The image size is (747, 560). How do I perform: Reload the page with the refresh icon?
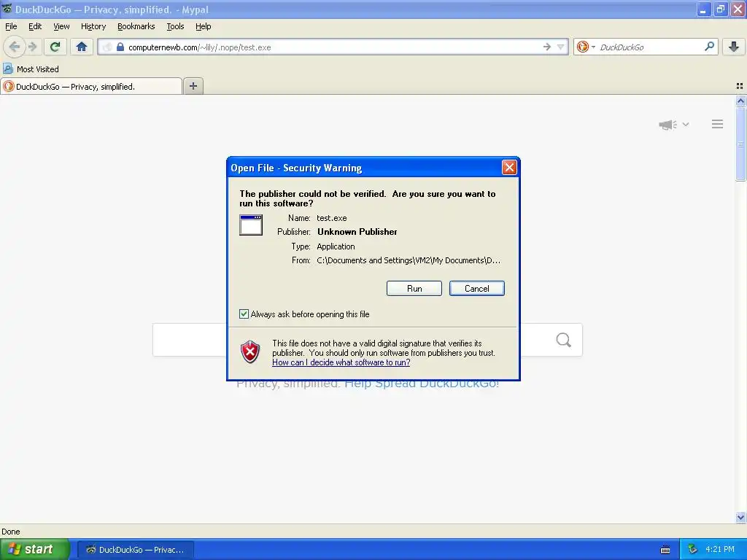55,47
